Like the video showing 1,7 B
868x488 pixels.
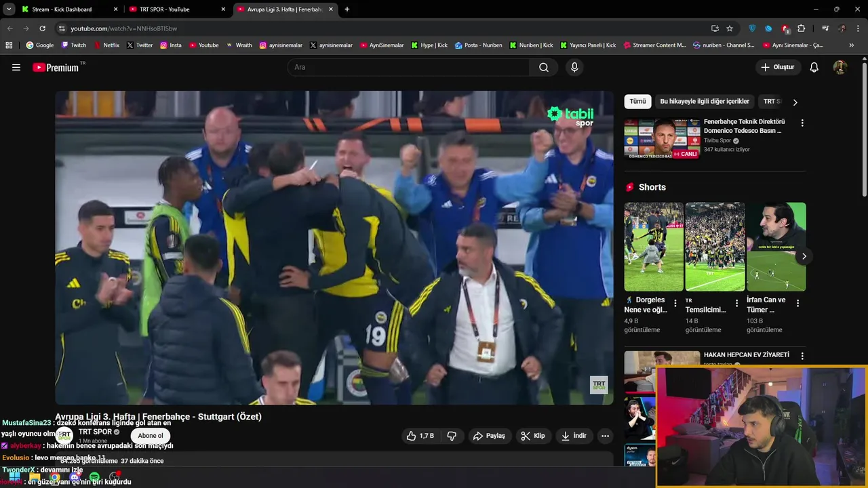tap(420, 436)
